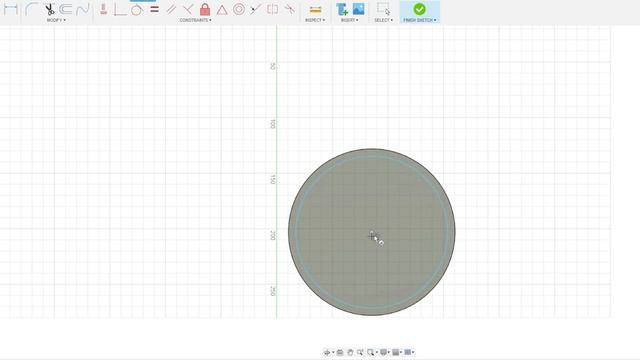The height and width of the screenshot is (360, 640).
Task: Open the Insert dropdown menu
Action: 349,20
